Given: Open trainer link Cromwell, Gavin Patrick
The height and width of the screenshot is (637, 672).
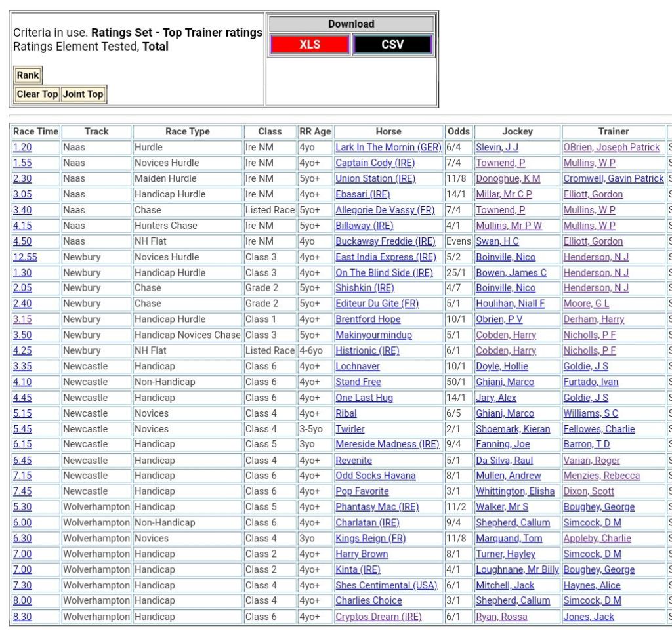Looking at the screenshot, I should click(x=613, y=178).
